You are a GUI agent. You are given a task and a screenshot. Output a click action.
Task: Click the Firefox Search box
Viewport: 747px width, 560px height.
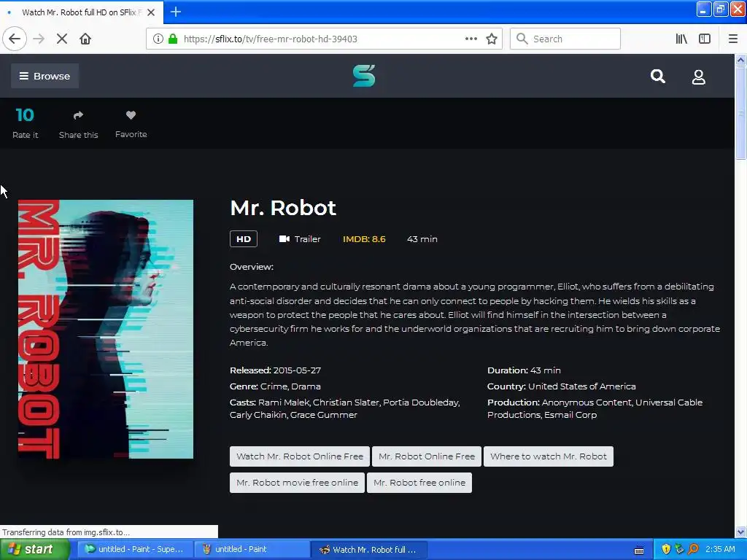point(565,39)
